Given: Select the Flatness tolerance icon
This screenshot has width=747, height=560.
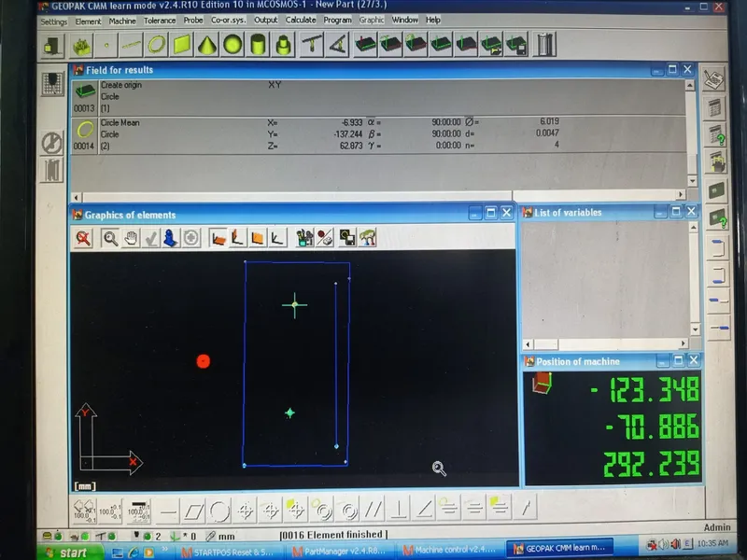Looking at the screenshot, I should (x=194, y=511).
